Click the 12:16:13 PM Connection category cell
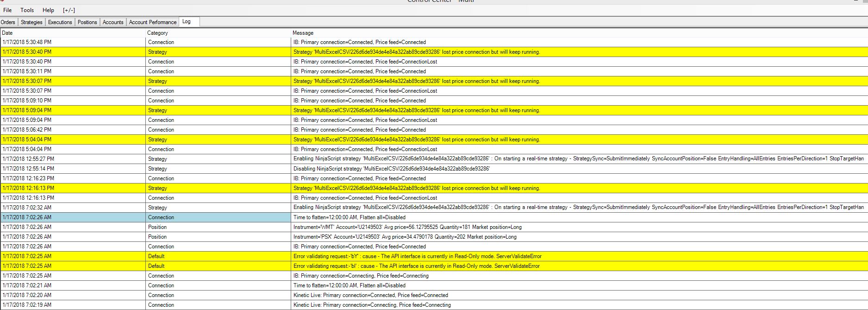Viewport: 868px width, 310px height. [x=218, y=198]
